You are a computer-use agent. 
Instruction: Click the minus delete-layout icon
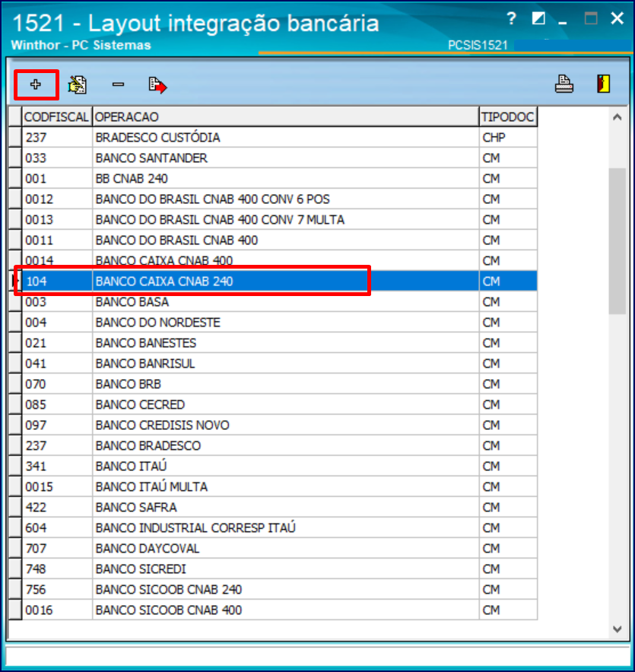(118, 84)
